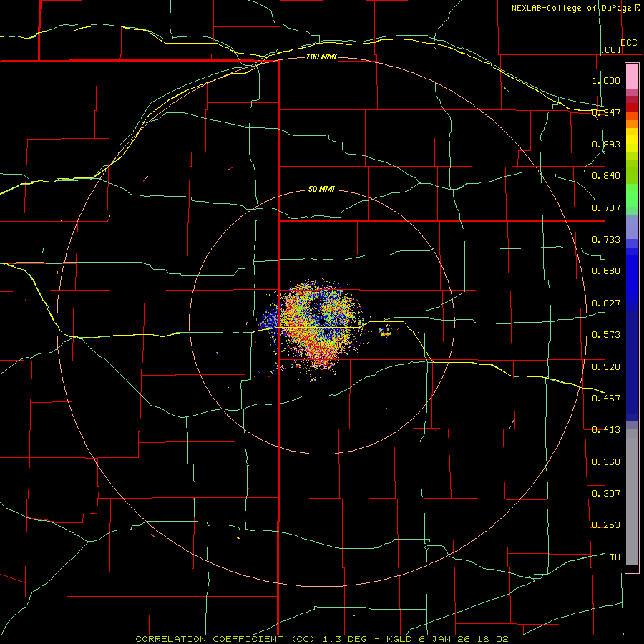The image size is (644, 644).
Task: Click the NEXLAB-College of DuPage watermark text
Action: click(571, 8)
